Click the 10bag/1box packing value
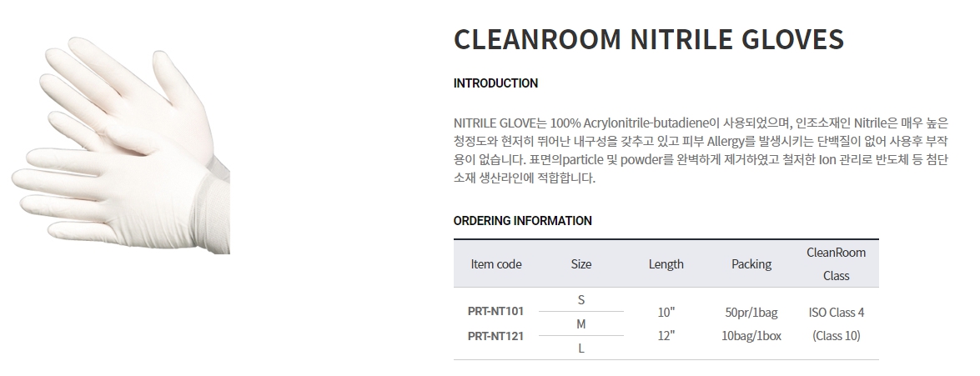The height and width of the screenshot is (376, 980). tap(751, 337)
